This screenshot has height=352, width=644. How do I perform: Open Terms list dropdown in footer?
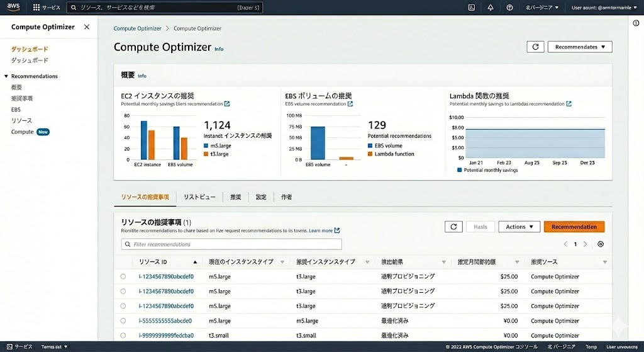point(54,347)
